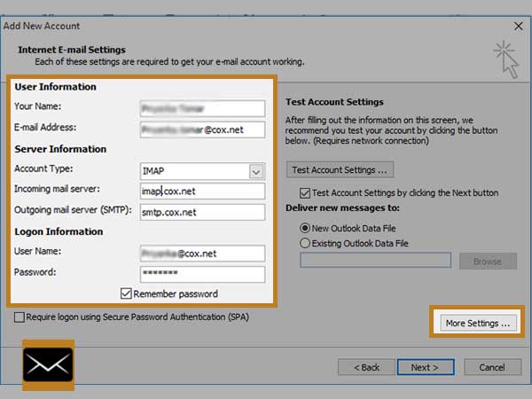Click the black envelope mail icon

(48, 364)
